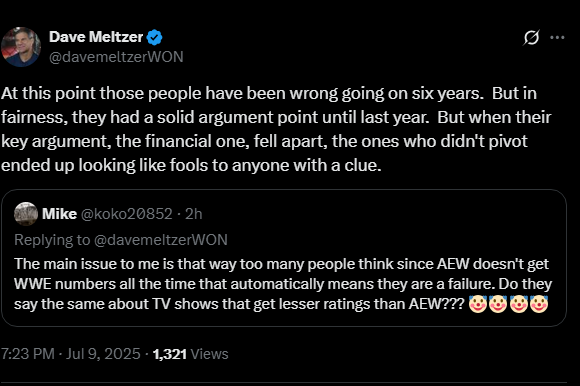Click Dave Meltzer's blue verified badge
The width and height of the screenshot is (580, 386).
click(154, 37)
